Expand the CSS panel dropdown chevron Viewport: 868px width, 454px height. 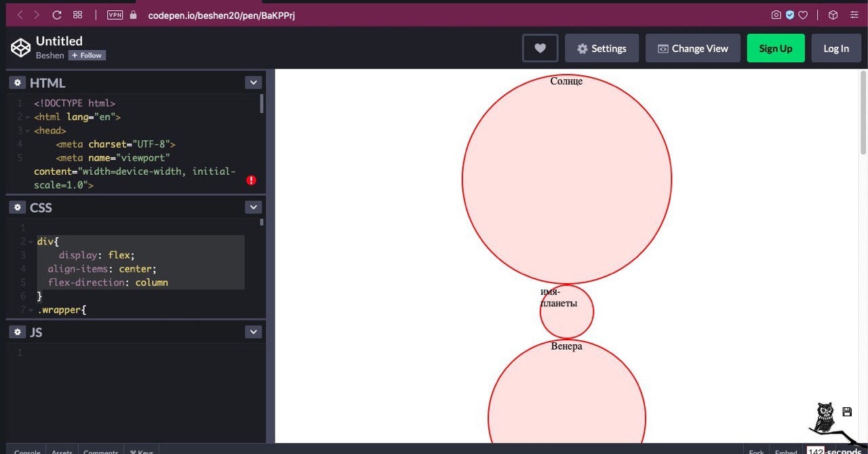(x=253, y=207)
